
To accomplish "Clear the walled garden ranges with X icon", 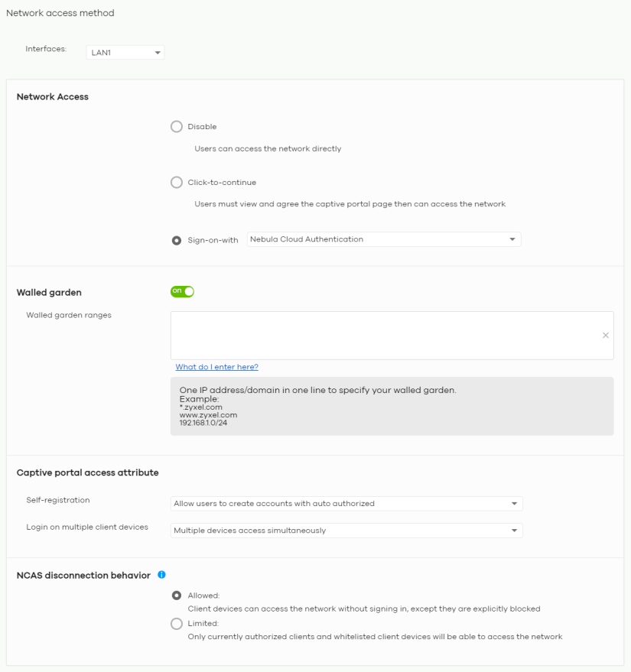I will point(605,336).
